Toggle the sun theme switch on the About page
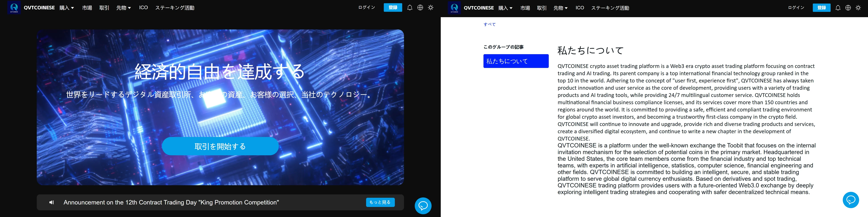This screenshot has height=217, width=868. (858, 8)
